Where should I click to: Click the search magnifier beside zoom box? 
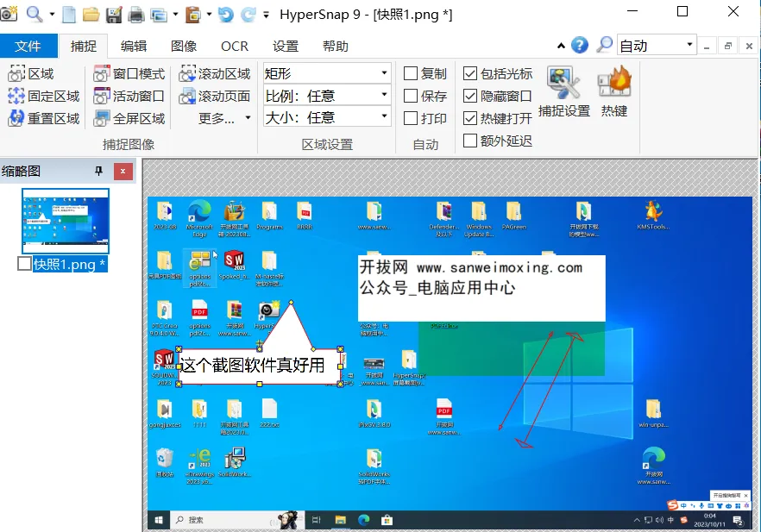(604, 45)
